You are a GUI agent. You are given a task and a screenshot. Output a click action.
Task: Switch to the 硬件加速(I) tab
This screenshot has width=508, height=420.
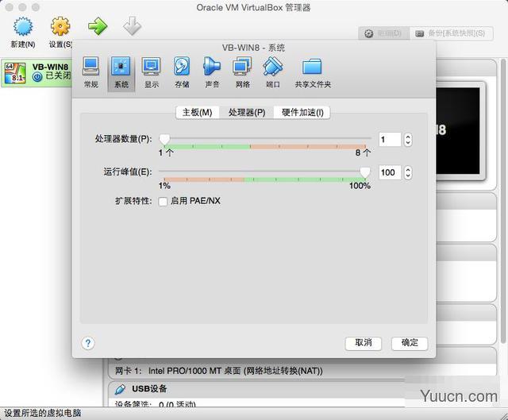pyautogui.click(x=302, y=113)
